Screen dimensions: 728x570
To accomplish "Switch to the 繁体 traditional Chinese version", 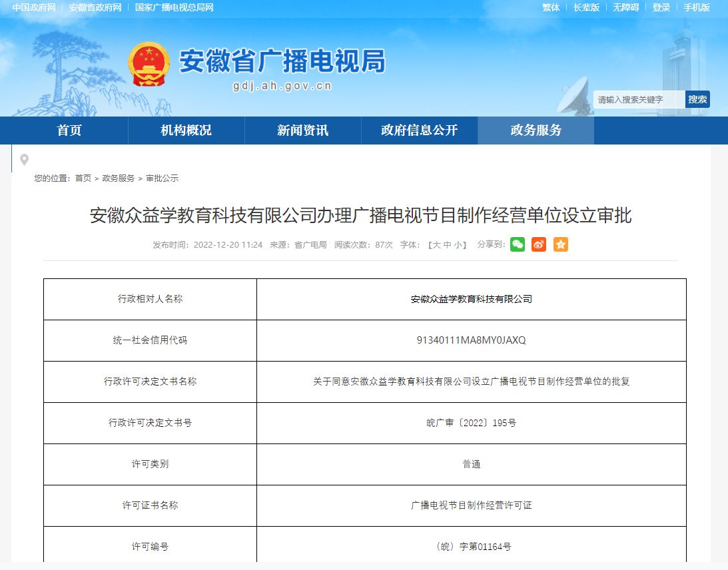I will pos(550,8).
